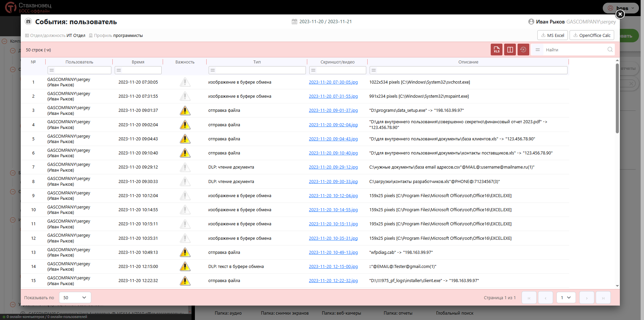Click the red XLS export icon
This screenshot has width=644, height=320.
(496, 50)
